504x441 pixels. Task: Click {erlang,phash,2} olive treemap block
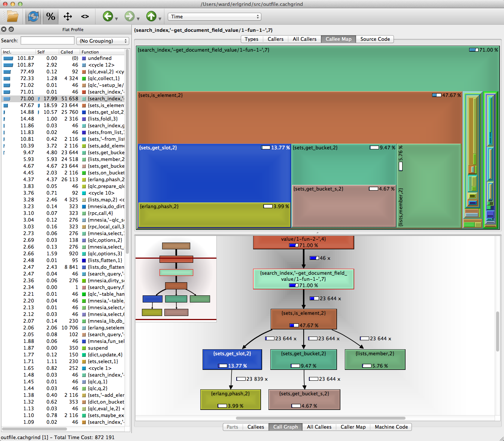(x=214, y=215)
